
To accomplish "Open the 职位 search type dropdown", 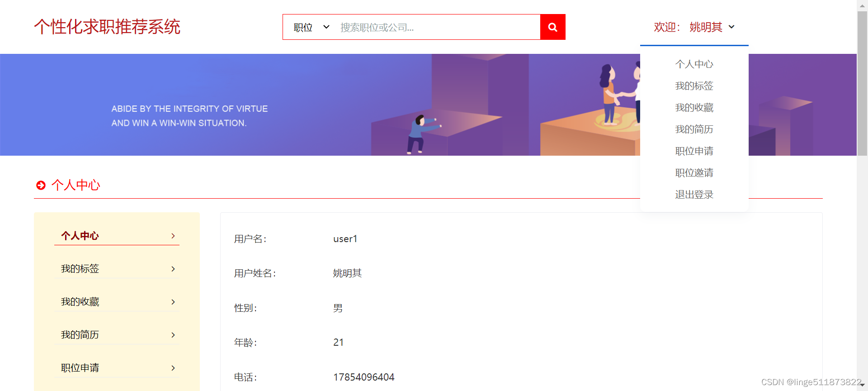I will click(311, 27).
